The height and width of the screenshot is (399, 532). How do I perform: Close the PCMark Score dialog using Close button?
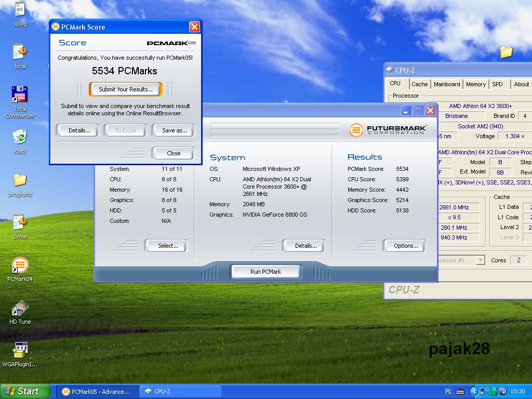click(x=174, y=153)
